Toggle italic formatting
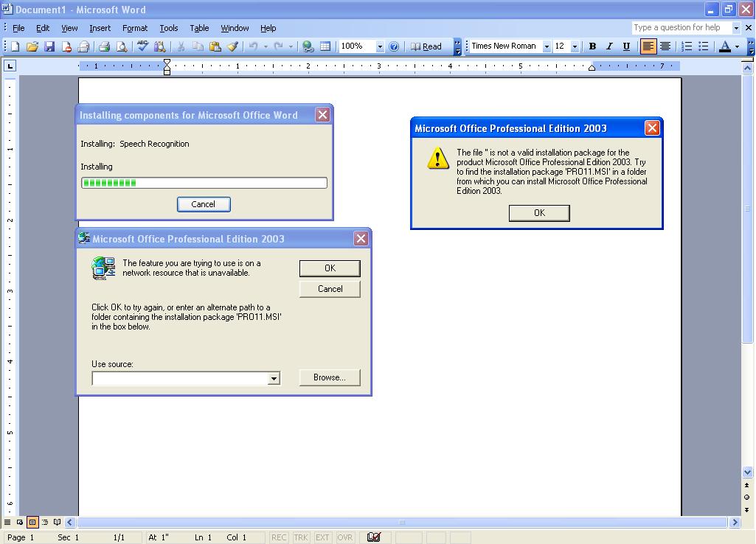Viewport: 756px width, 544px height. pos(609,46)
